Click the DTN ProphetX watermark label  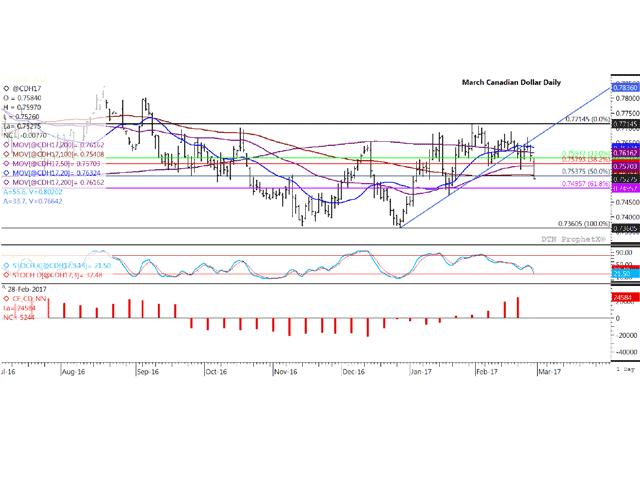(573, 239)
